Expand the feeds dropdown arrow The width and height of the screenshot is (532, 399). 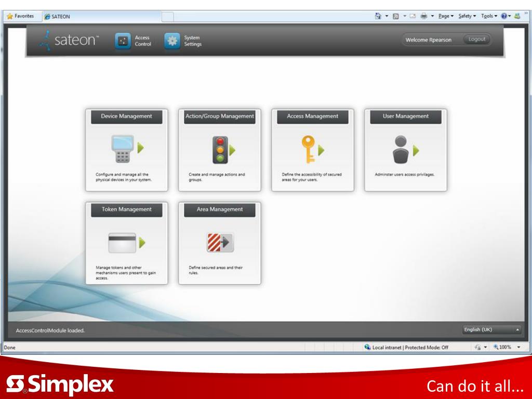click(x=404, y=16)
